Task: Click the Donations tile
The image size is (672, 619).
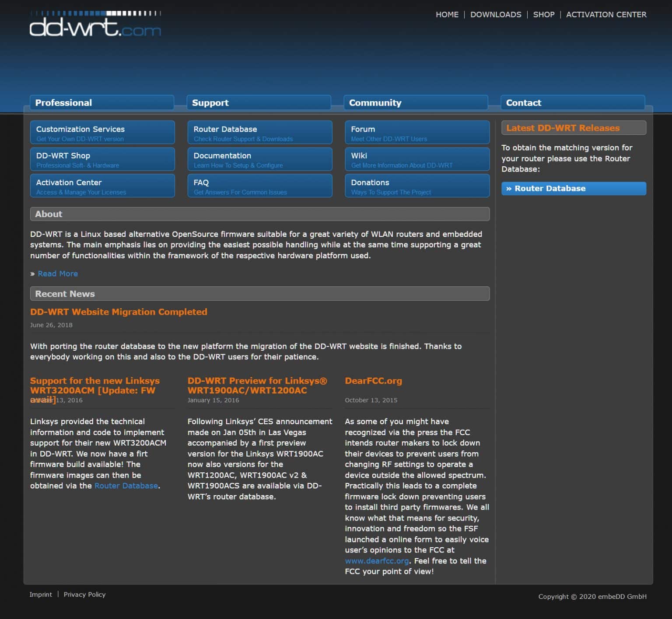Action: (416, 186)
